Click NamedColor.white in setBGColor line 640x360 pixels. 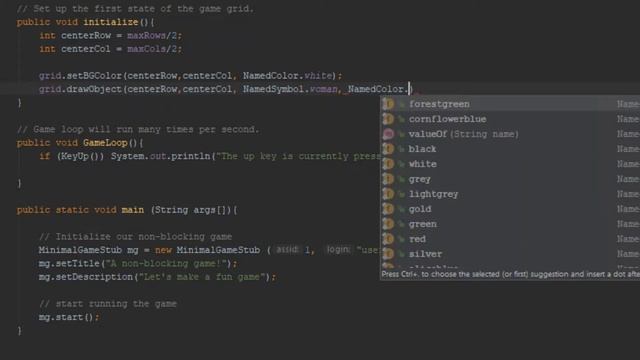pyautogui.click(x=287, y=76)
